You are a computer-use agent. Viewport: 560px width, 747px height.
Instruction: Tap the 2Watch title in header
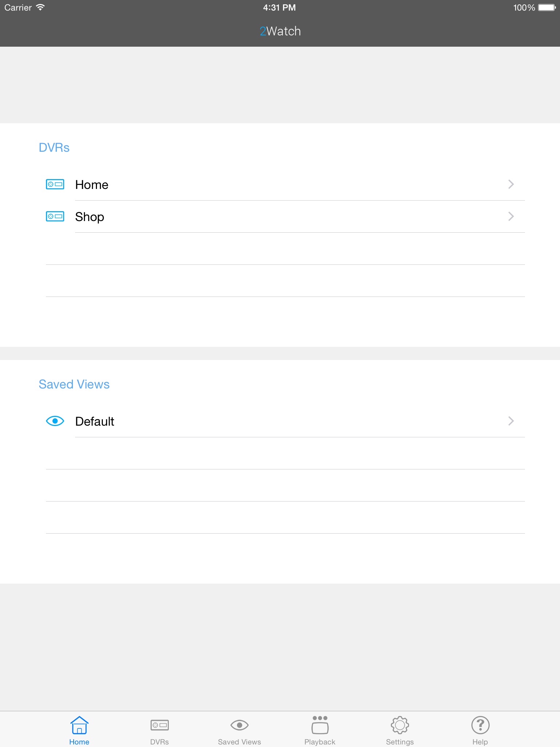pyautogui.click(x=280, y=31)
